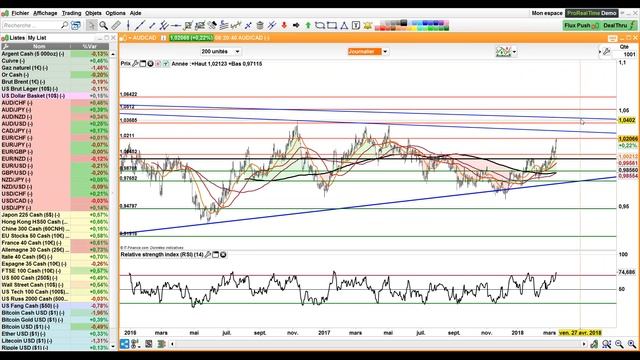Zoom in the chart horizontally

click(632, 344)
